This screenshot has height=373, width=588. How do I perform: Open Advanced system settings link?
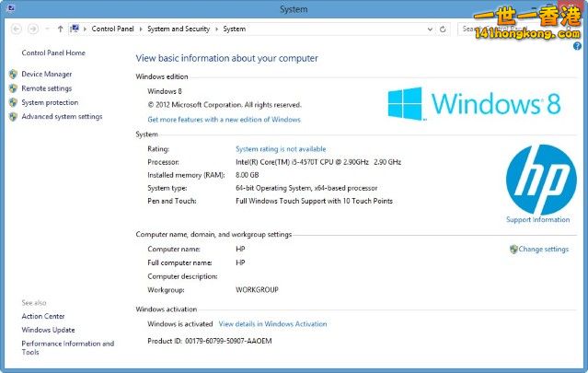[x=62, y=117]
